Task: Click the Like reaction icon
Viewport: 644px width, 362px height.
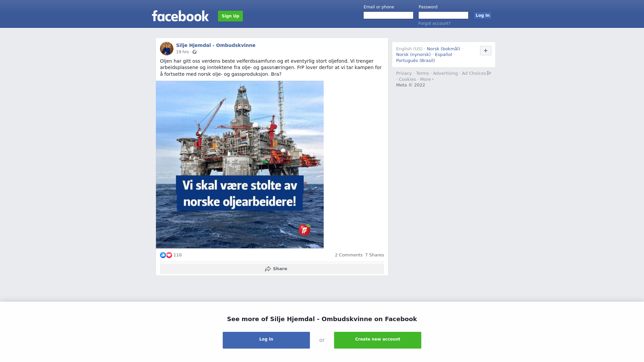Action: [163, 255]
